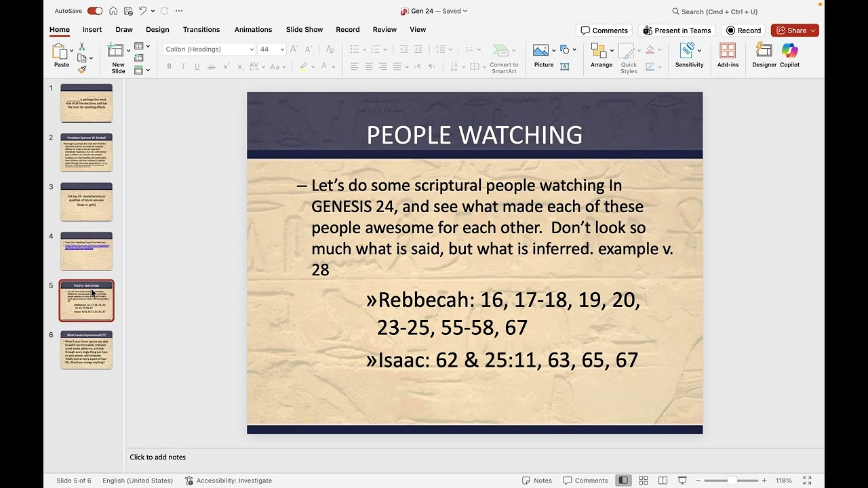The image size is (868, 488).
Task: Insert a Picture from the ribbon
Action: pyautogui.click(x=541, y=55)
